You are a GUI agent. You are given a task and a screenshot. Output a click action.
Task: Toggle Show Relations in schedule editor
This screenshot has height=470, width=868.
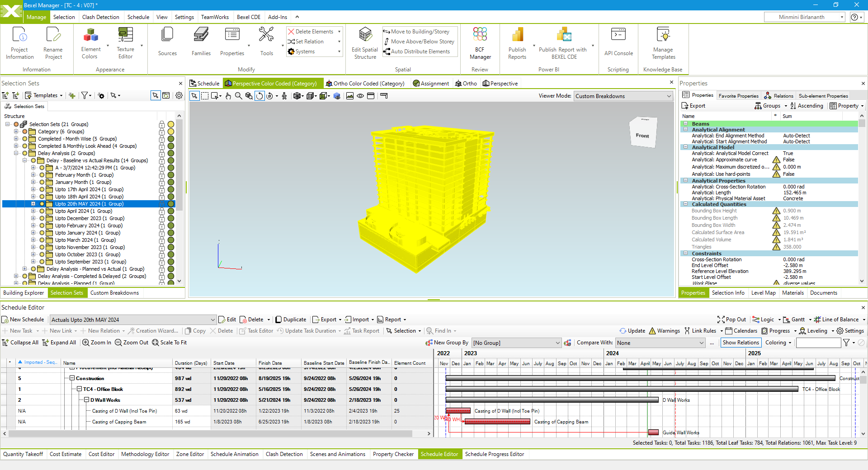tap(741, 343)
